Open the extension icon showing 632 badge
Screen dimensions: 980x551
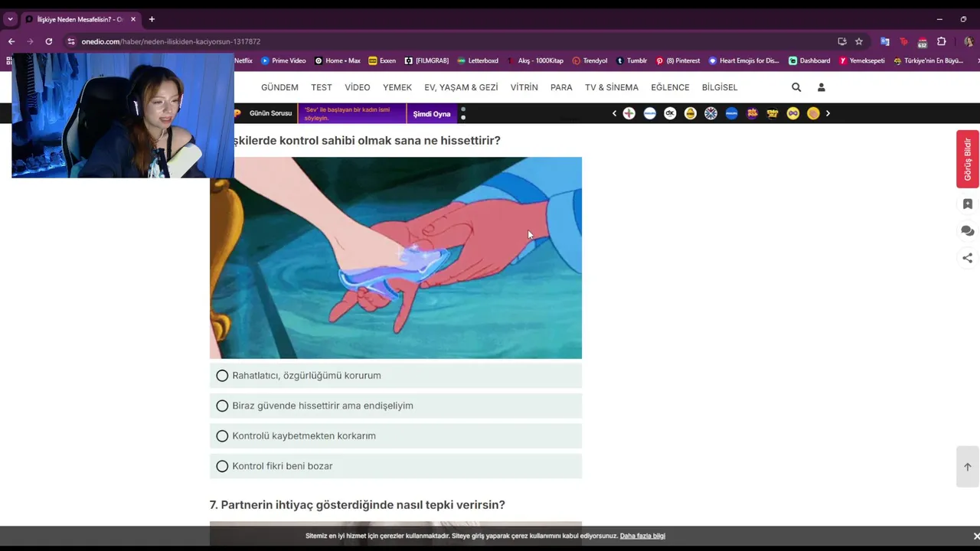[x=923, y=42]
